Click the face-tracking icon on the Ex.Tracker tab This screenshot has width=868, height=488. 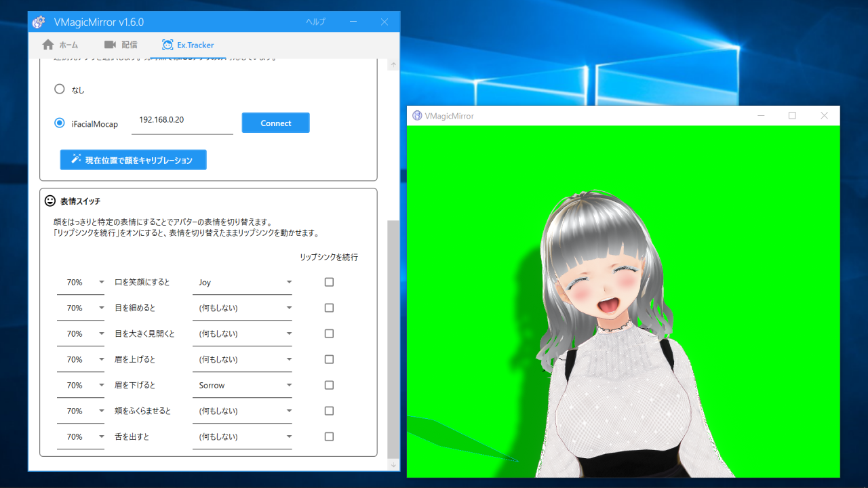click(x=167, y=45)
